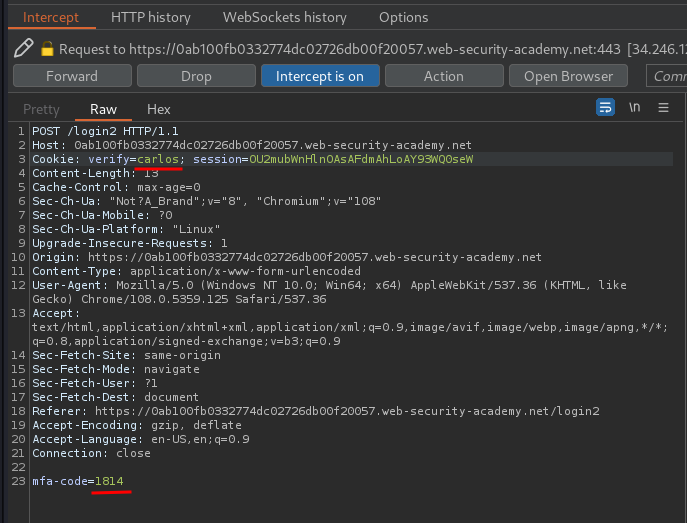Click the Content-Length header line
The image size is (687, 523).
95,173
